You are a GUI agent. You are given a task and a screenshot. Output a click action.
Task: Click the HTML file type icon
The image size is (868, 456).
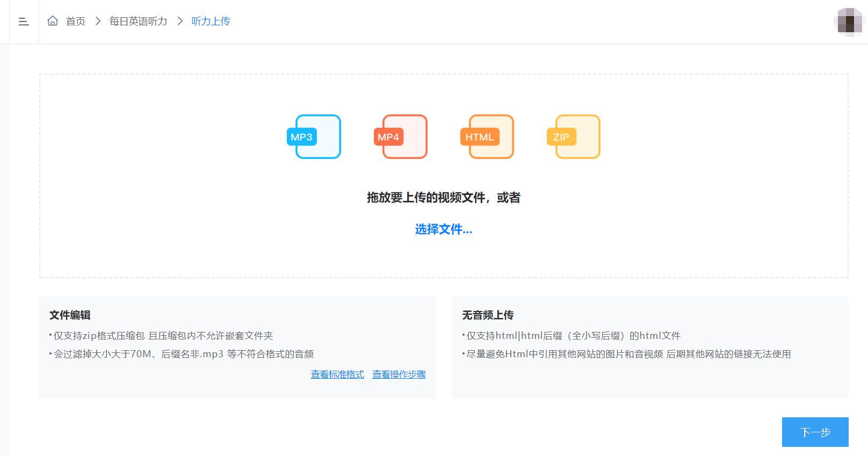point(487,137)
